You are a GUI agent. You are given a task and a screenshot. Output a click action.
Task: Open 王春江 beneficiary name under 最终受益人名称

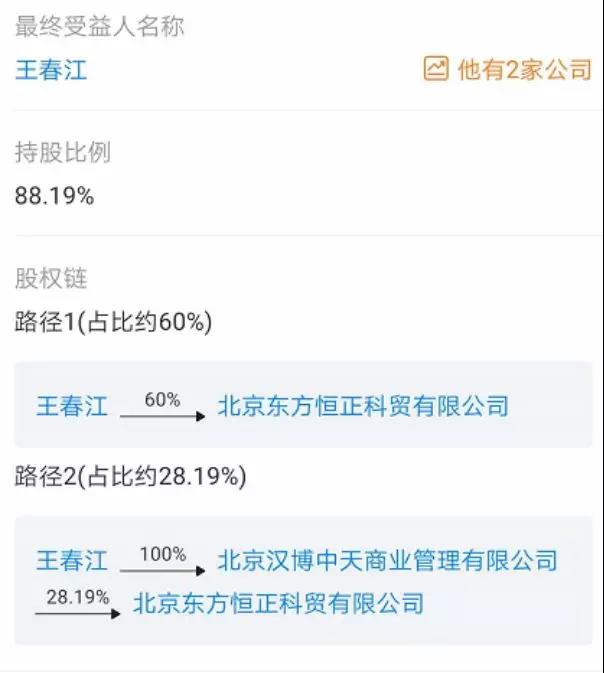pyautogui.click(x=51, y=70)
